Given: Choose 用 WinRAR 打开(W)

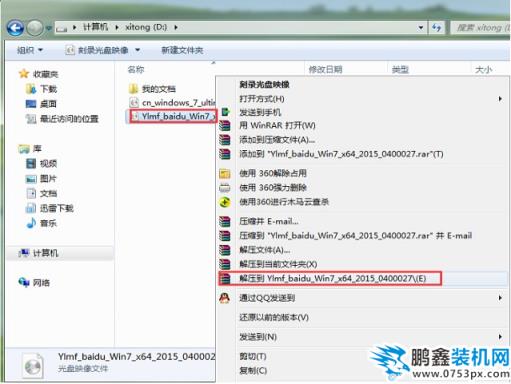Looking at the screenshot, I should (x=277, y=126).
